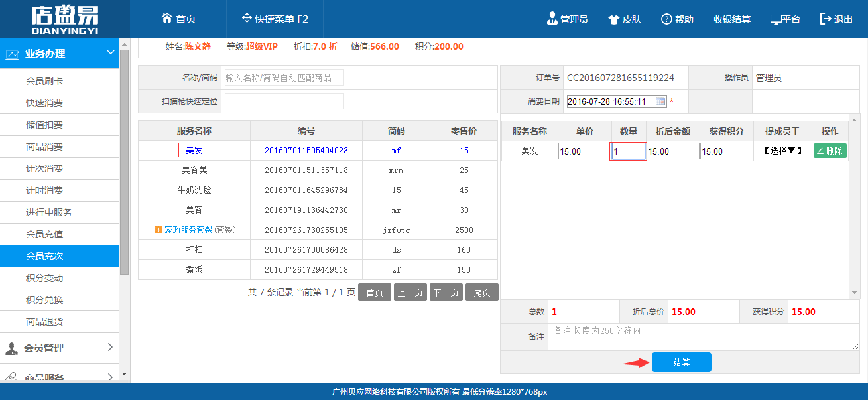Click the 店盈易 DIANYINGYI logo
This screenshot has width=868, height=400.
(x=64, y=19)
